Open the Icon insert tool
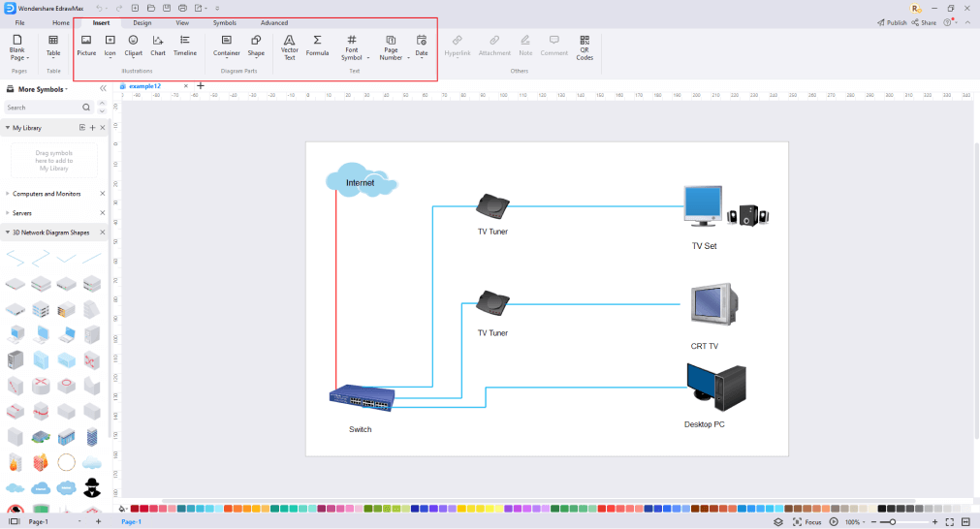 [x=110, y=46]
